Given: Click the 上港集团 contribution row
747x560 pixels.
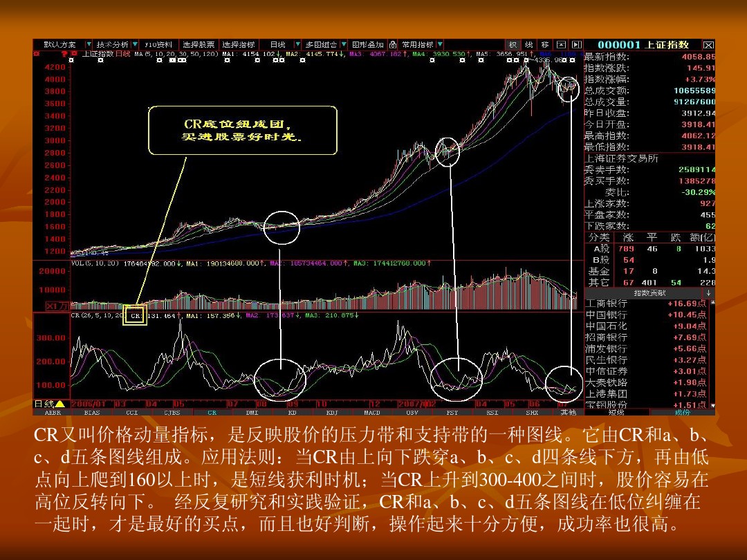Looking at the screenshot, I should 647,394.
